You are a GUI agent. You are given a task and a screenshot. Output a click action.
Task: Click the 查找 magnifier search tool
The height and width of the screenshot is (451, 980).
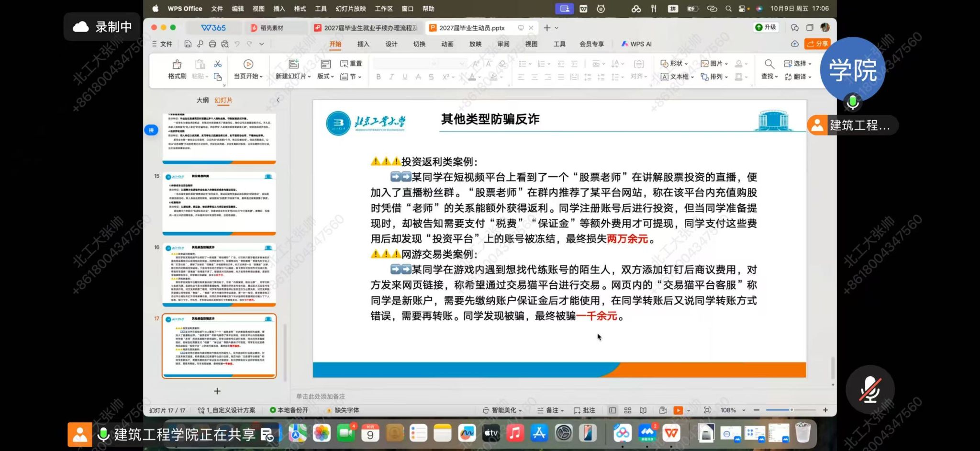click(x=769, y=69)
